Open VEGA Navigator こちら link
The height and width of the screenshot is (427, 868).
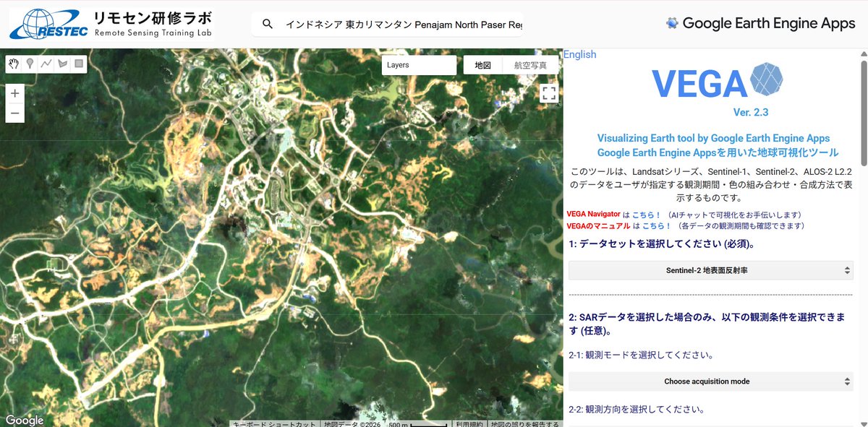coord(647,215)
